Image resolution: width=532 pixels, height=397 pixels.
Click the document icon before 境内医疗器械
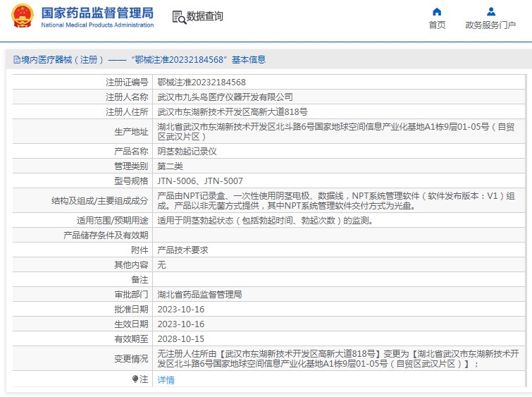pos(17,60)
